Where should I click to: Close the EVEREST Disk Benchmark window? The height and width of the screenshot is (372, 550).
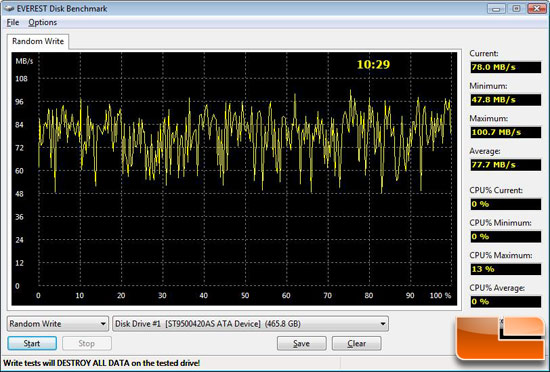(537, 9)
